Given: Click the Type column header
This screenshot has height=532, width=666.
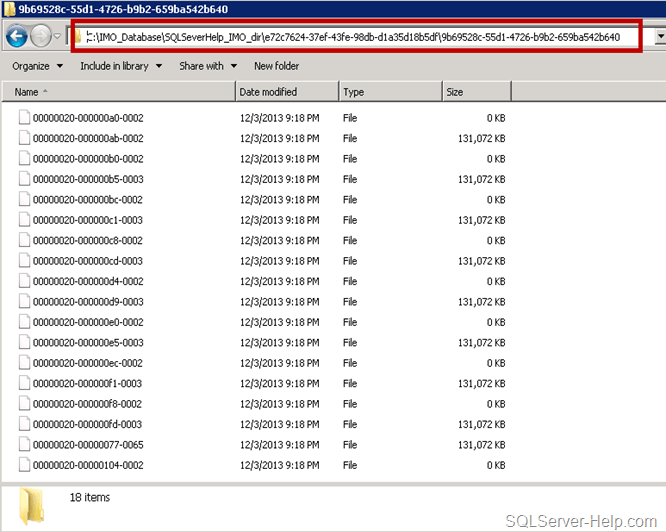Looking at the screenshot, I should 389,92.
